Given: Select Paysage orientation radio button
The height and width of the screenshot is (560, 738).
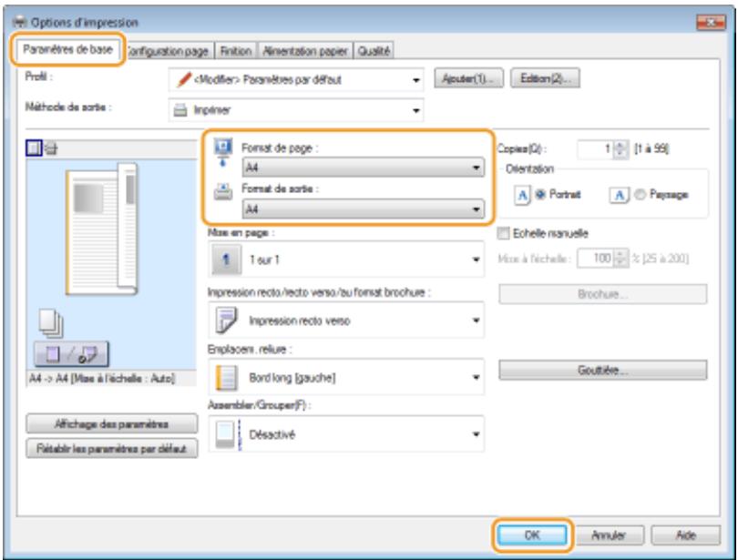Looking at the screenshot, I should click(640, 194).
